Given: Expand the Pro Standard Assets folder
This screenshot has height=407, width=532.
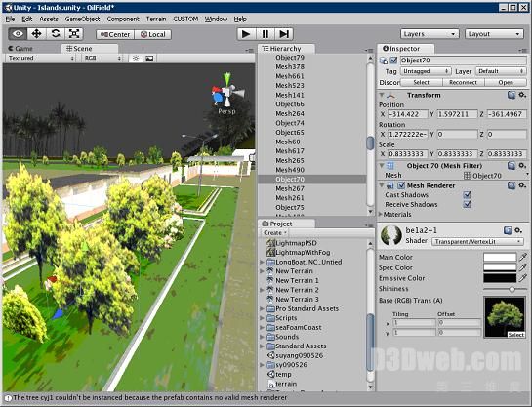Looking at the screenshot, I should pos(262,308).
